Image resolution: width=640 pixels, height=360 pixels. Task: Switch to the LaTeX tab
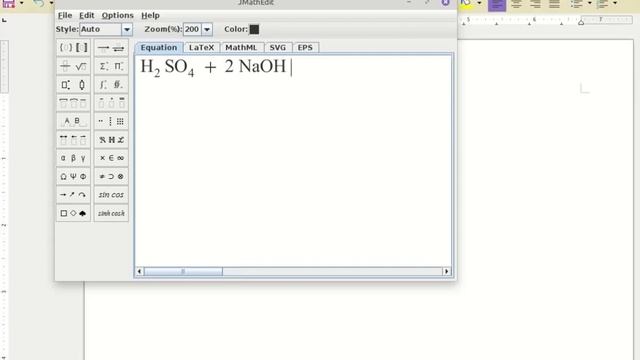202,48
